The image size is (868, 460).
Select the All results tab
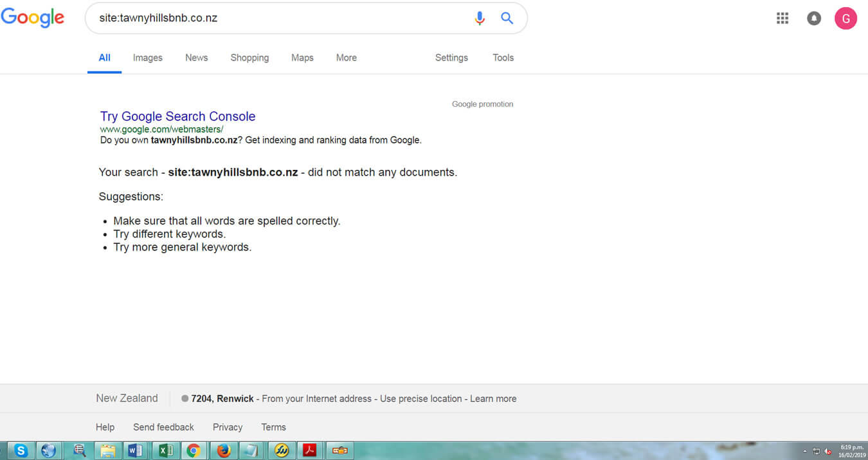[105, 58]
